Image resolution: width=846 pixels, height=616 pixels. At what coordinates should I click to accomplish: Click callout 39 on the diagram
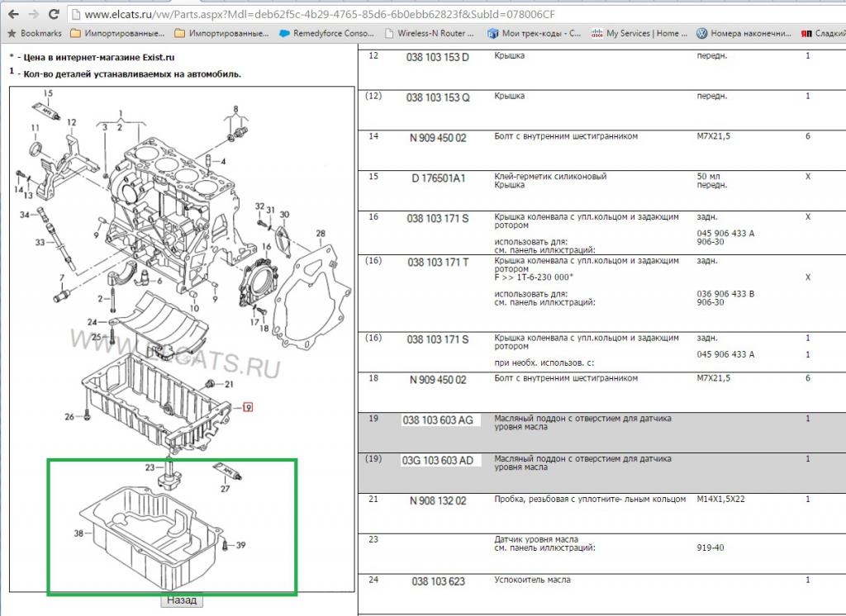pos(240,545)
